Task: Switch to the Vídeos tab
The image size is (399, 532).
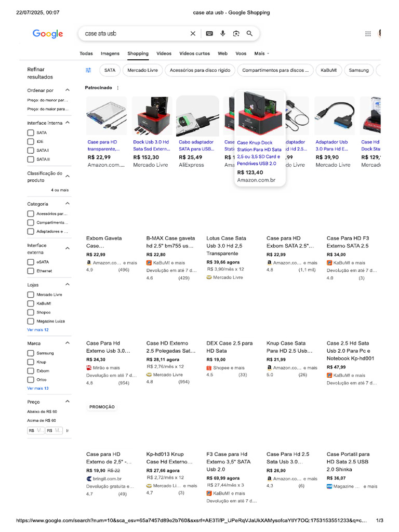Action: coord(164,54)
